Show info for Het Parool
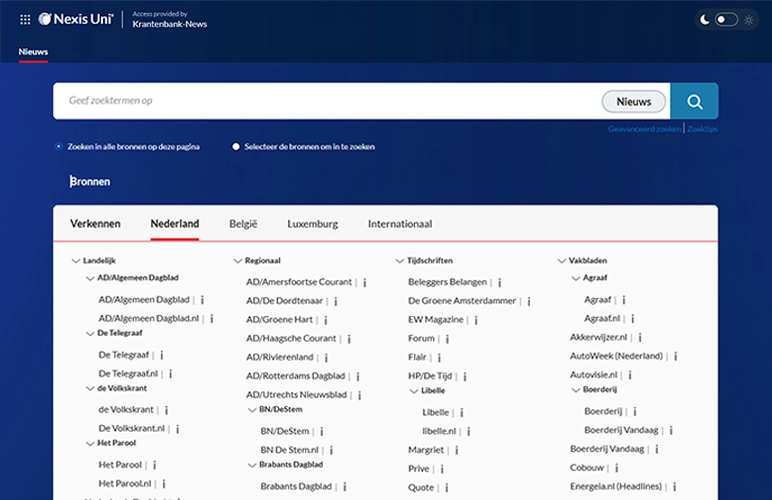772x500 pixels. [155, 465]
